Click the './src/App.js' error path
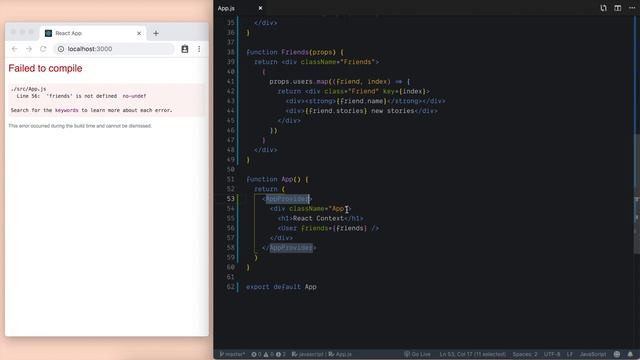Image resolution: width=640 pixels, height=360 pixels. pyautogui.click(x=28, y=89)
